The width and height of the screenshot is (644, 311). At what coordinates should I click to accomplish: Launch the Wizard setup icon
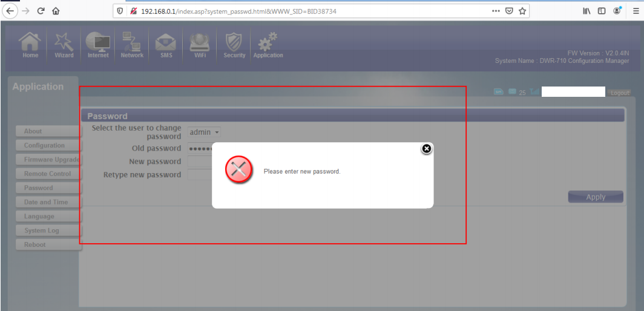pyautogui.click(x=64, y=45)
